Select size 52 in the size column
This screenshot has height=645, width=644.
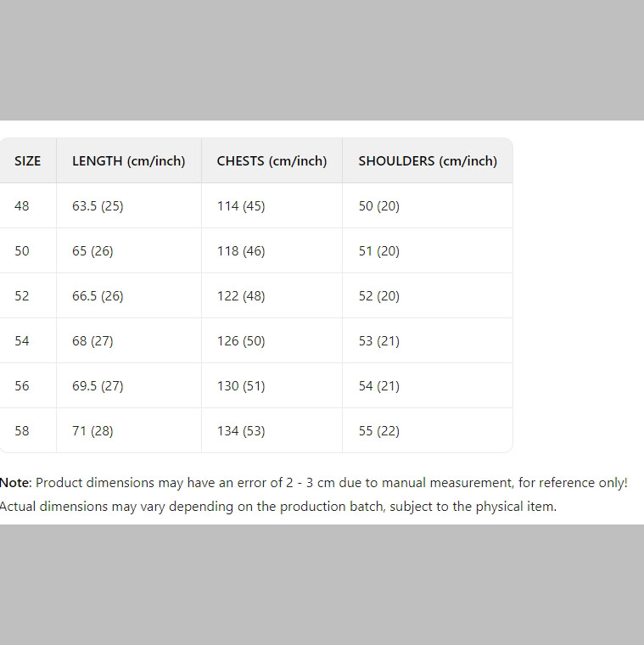pyautogui.click(x=22, y=296)
